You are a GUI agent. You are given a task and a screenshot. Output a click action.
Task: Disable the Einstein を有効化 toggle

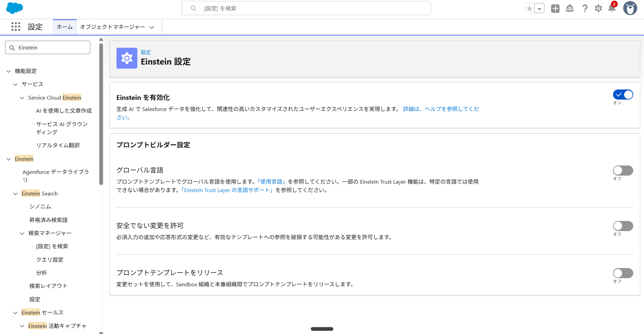[623, 95]
